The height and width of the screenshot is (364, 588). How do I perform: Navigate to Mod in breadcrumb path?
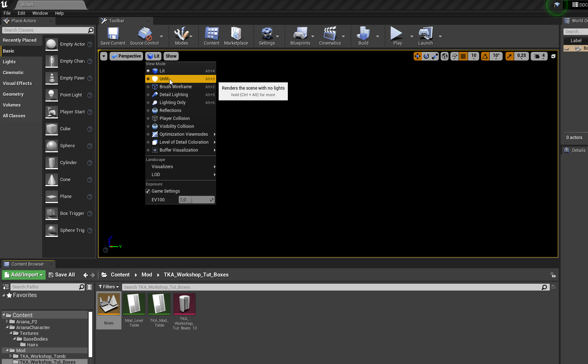coord(147,275)
